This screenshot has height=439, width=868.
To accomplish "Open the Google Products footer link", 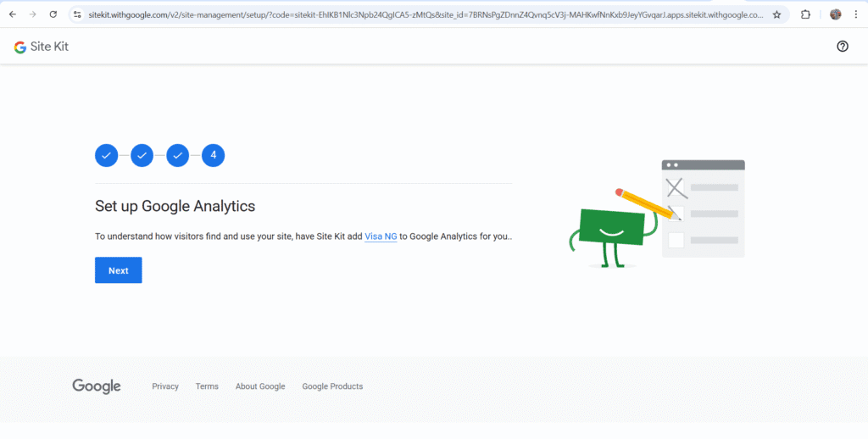I will click(332, 386).
